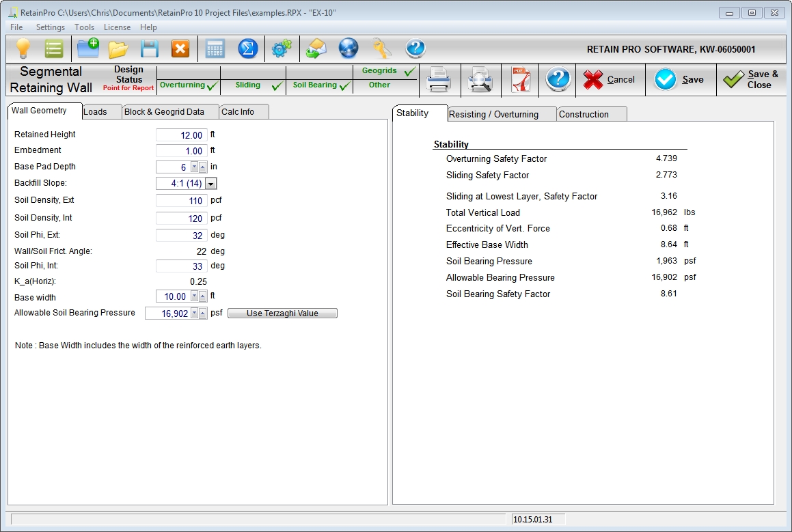This screenshot has width=792, height=532.
Task: Decrease Base width with down arrow
Action: [x=194, y=296]
